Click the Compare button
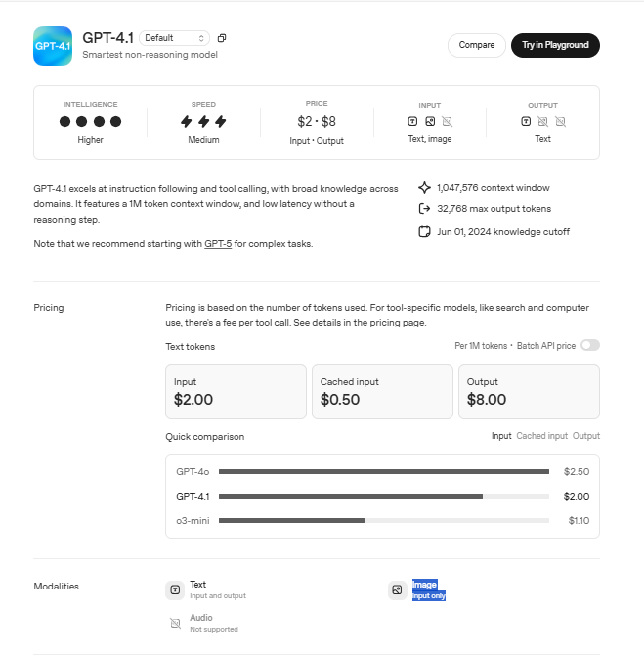 tap(477, 45)
